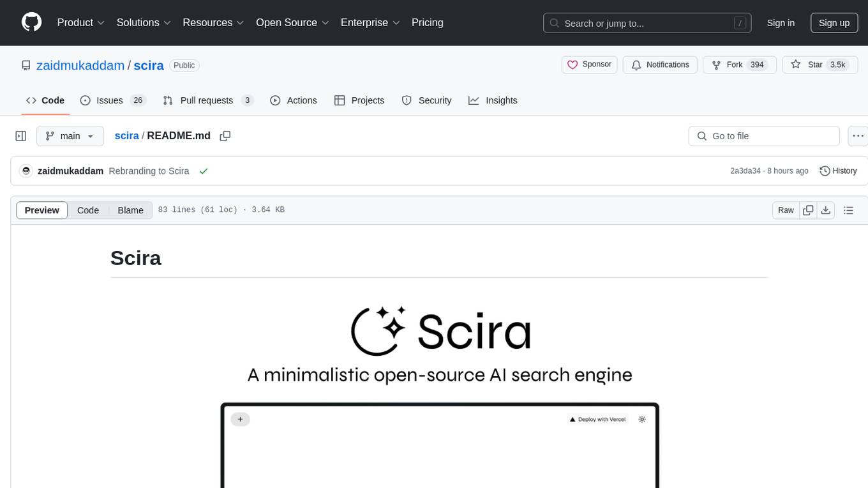Open Notifications for the repository
This screenshot has height=488, width=868.
(660, 65)
